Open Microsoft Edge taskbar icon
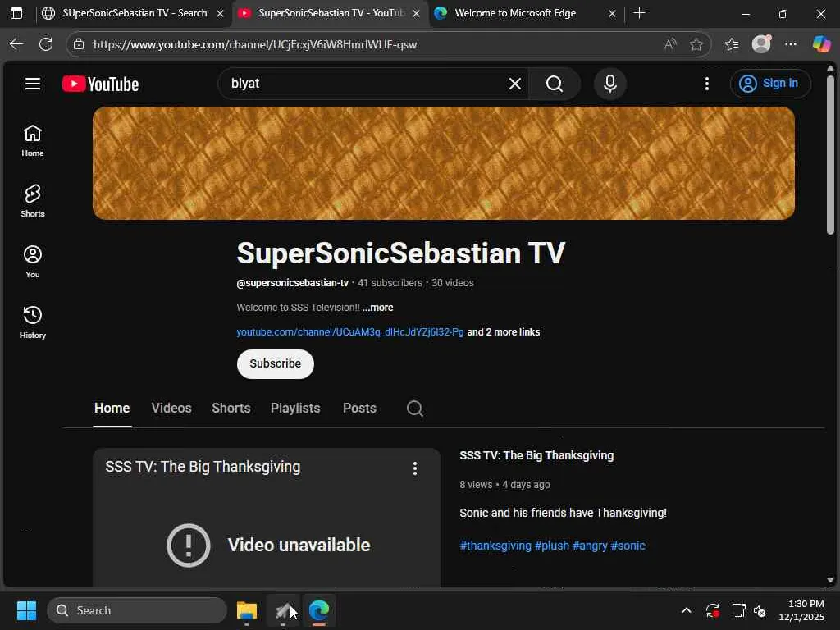This screenshot has height=630, width=840. (319, 610)
